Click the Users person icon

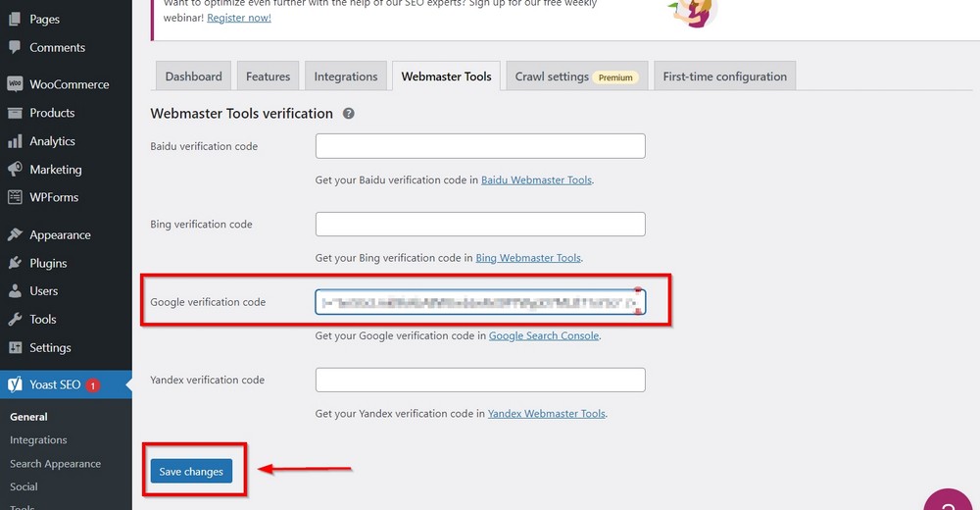pyautogui.click(x=15, y=291)
